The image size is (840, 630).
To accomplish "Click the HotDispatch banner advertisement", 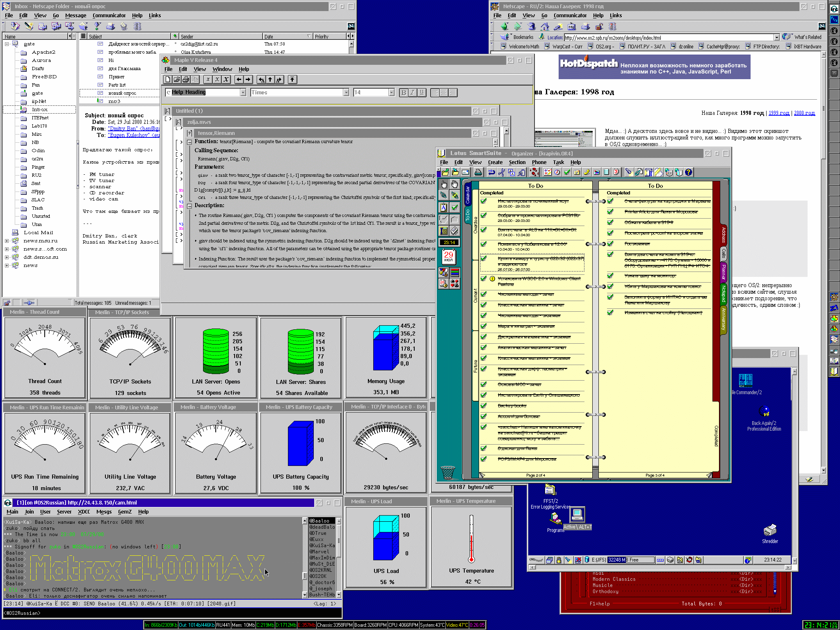I will 655,68.
